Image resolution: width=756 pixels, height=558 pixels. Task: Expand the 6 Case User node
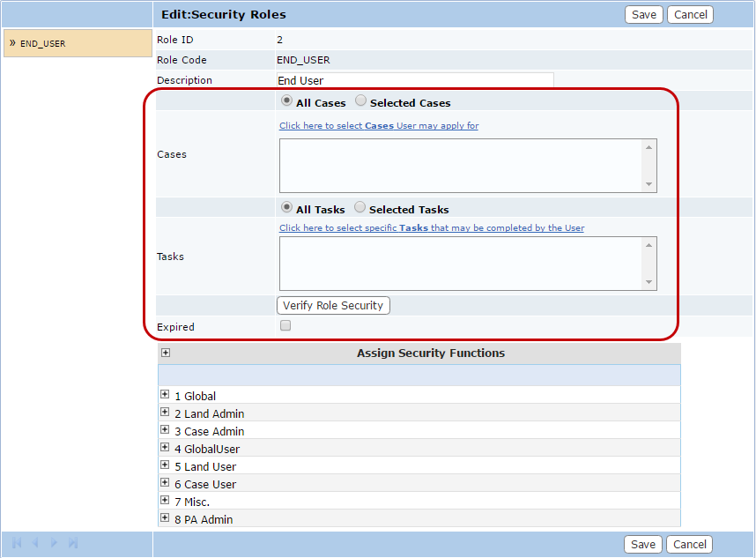tap(165, 483)
